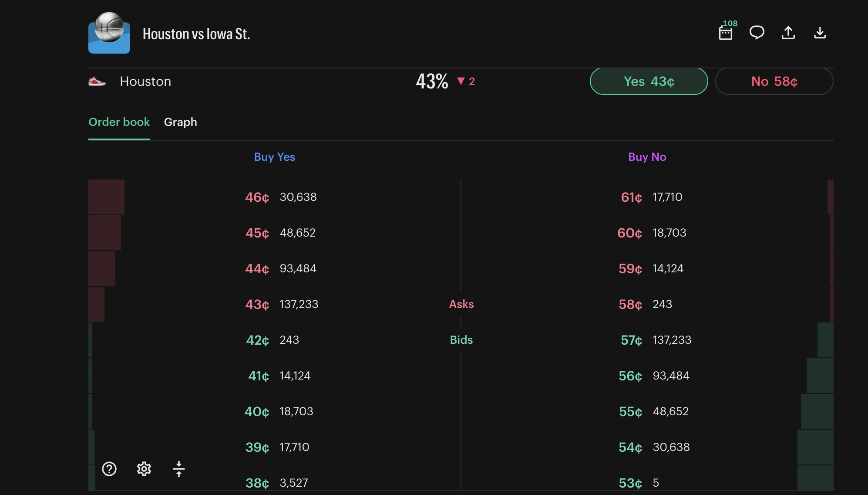
Task: Open the order book help question mark
Action: pyautogui.click(x=109, y=469)
